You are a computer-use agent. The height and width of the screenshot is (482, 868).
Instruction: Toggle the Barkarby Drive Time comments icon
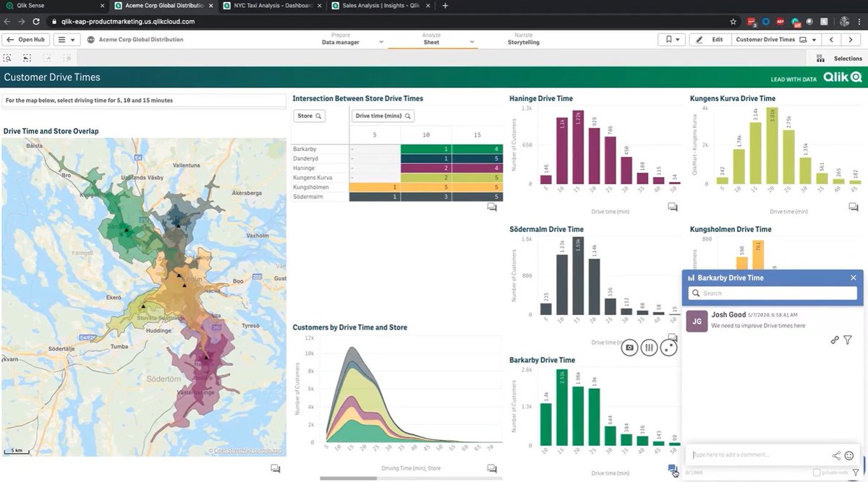(673, 469)
